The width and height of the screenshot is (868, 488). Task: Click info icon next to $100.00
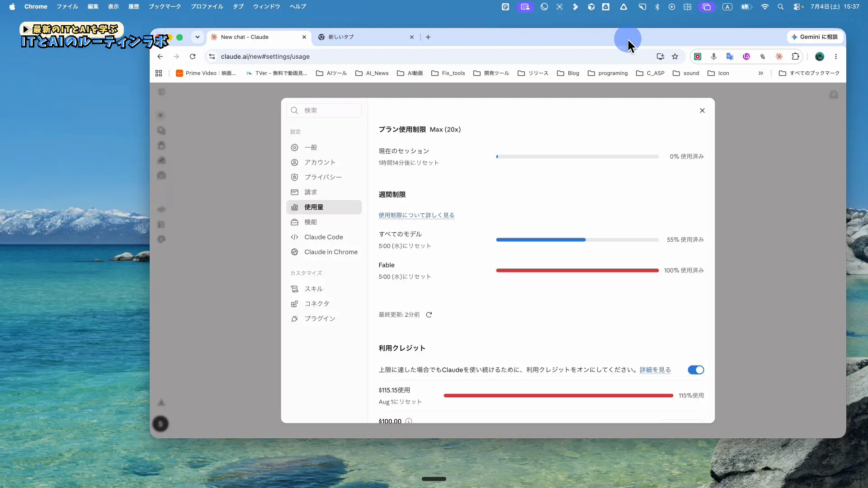click(x=409, y=421)
